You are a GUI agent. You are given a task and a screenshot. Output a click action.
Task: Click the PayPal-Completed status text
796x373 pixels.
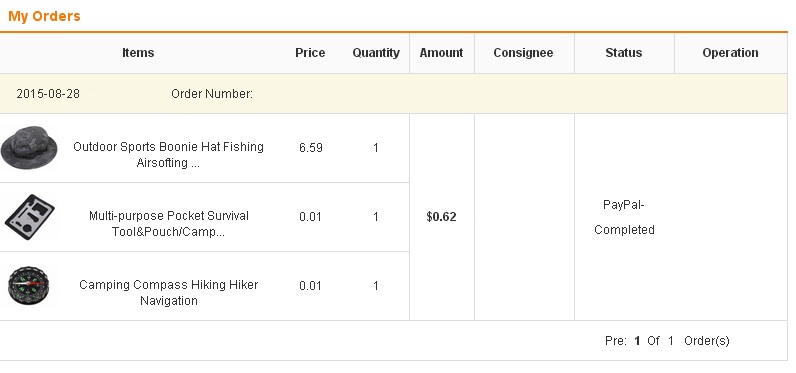pos(624,217)
